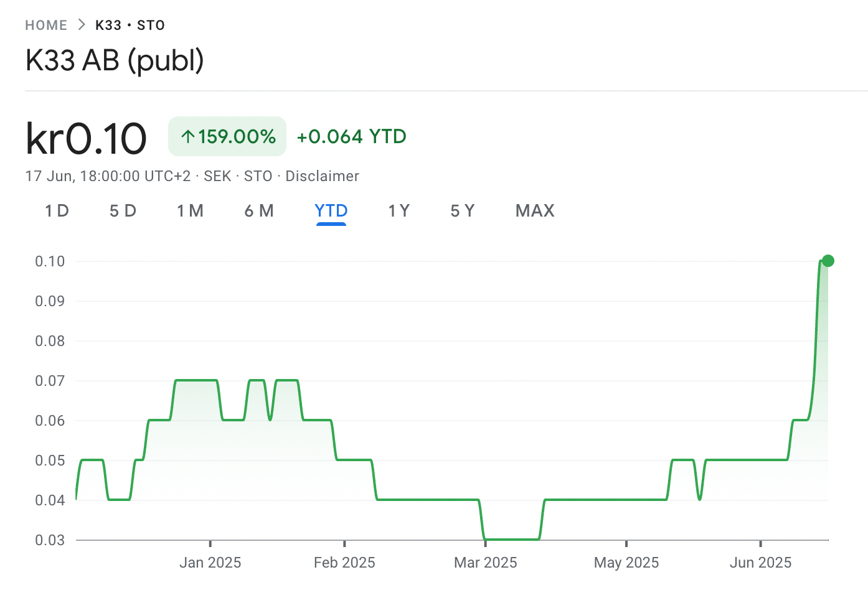Click the 0.07 y-axis label

pyautogui.click(x=50, y=381)
